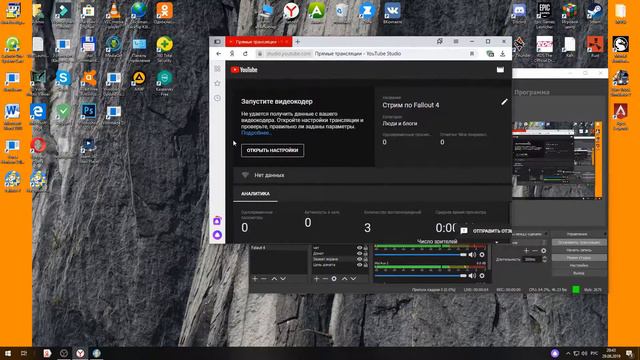The image size is (640, 360).
Task: Open transition properties gear in OBS
Action: (543, 251)
